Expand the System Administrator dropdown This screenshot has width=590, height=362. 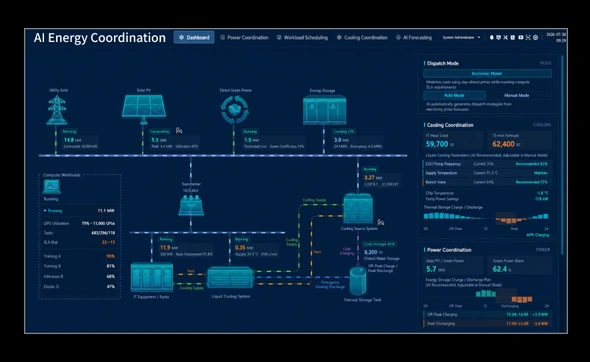click(461, 37)
